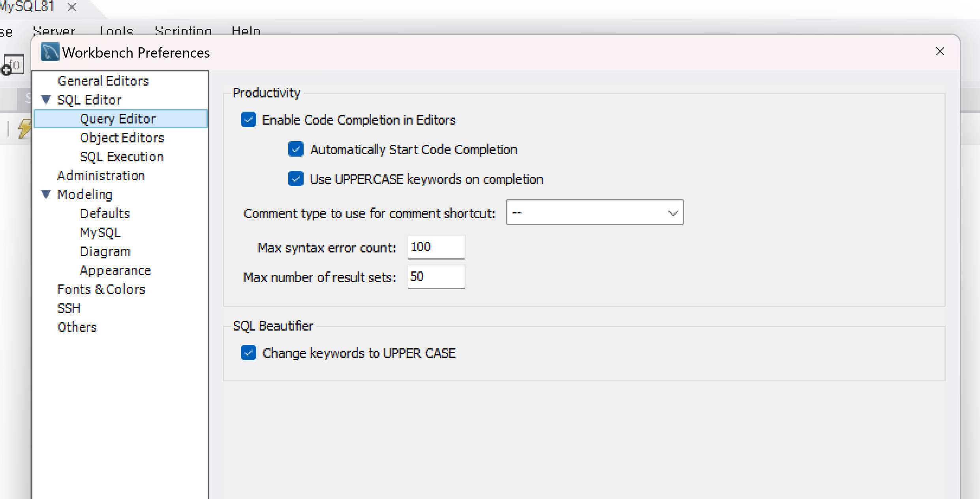This screenshot has width=980, height=499.
Task: Open the SQL Execution preferences page
Action: point(122,157)
